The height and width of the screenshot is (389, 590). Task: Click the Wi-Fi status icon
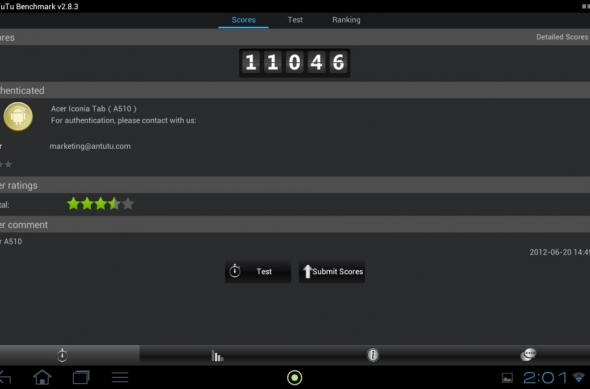click(579, 377)
